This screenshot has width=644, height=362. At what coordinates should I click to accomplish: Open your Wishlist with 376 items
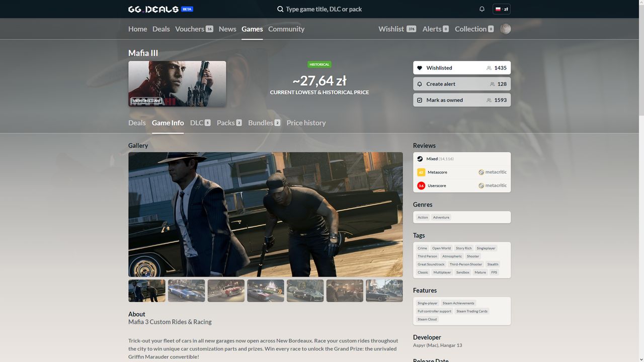tap(397, 29)
